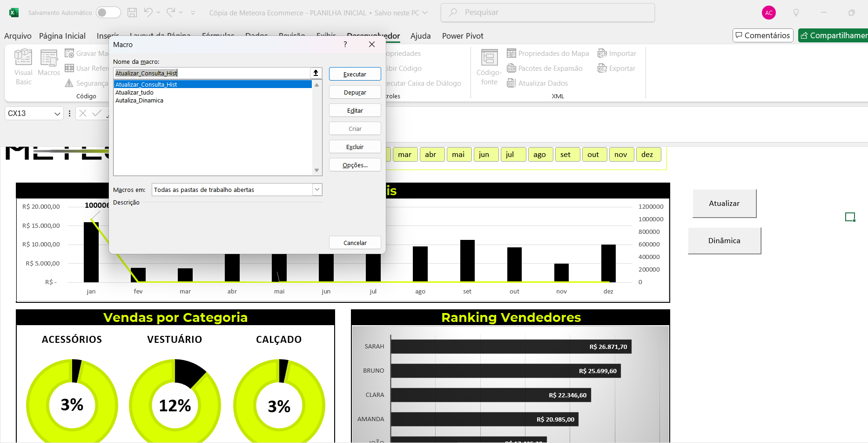
Task: Open the Arquivo menu
Action: point(18,36)
